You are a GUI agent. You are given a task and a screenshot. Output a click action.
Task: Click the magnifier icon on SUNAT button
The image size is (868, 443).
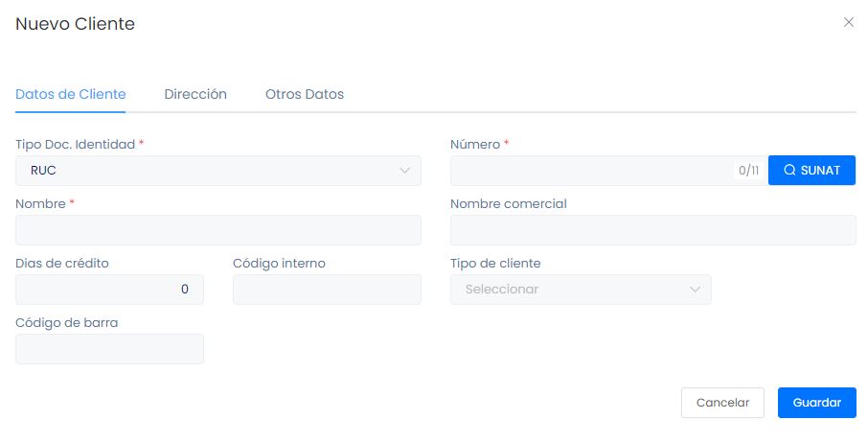(x=789, y=171)
